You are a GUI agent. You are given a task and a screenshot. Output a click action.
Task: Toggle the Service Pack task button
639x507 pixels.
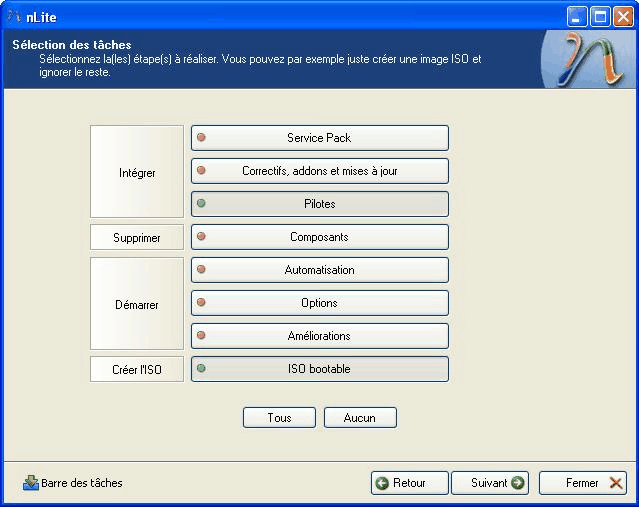tap(320, 138)
